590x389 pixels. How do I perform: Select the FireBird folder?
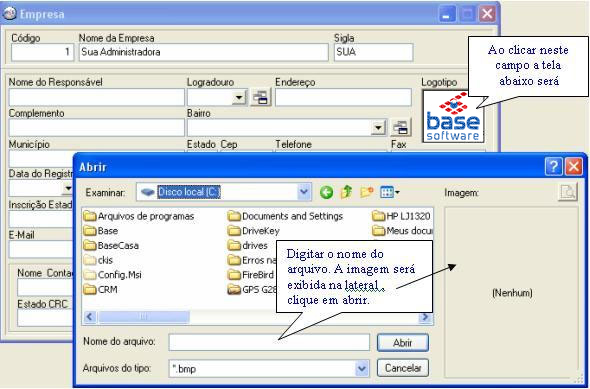point(251,275)
